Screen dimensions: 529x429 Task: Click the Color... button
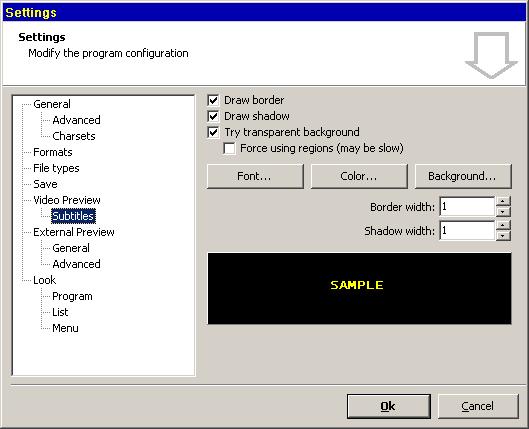[x=359, y=176]
